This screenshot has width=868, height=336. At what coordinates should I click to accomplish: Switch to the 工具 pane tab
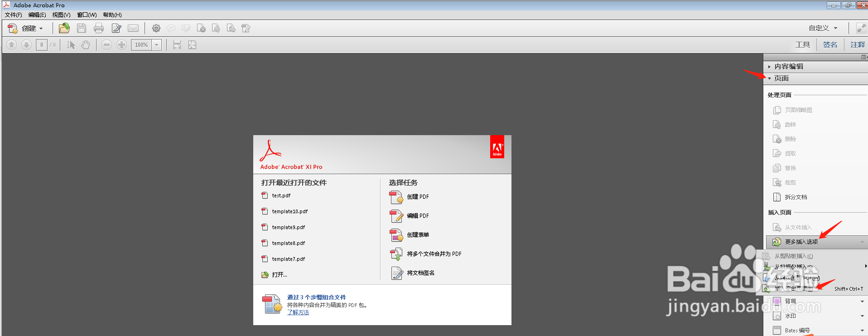pos(803,44)
